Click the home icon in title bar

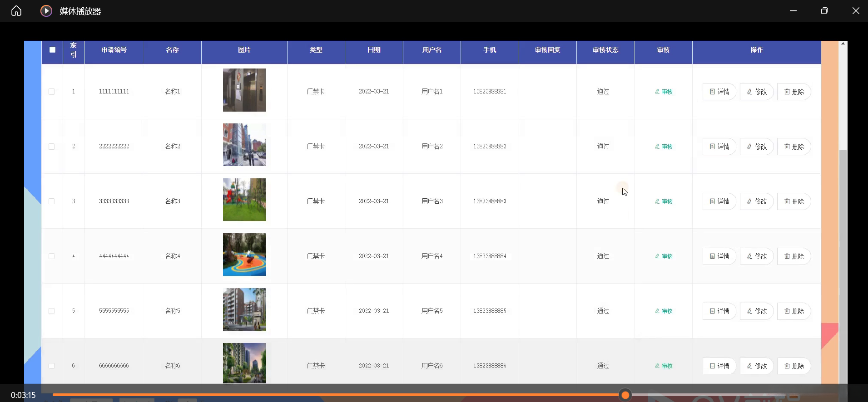tap(16, 11)
